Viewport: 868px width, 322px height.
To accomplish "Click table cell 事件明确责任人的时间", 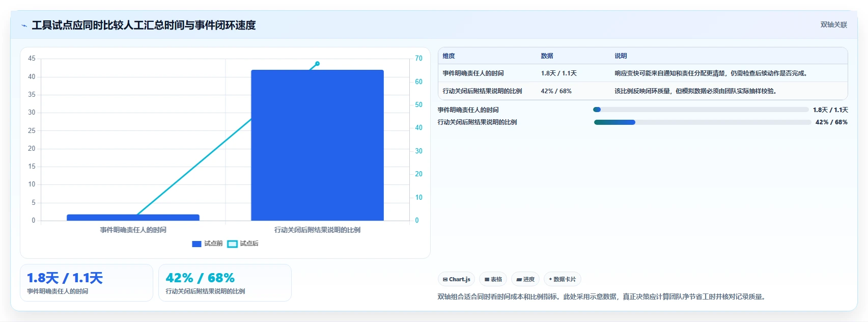I will click(473, 73).
